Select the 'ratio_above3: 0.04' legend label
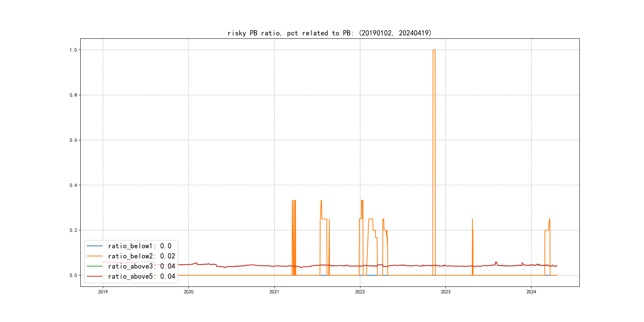 tap(142, 266)
